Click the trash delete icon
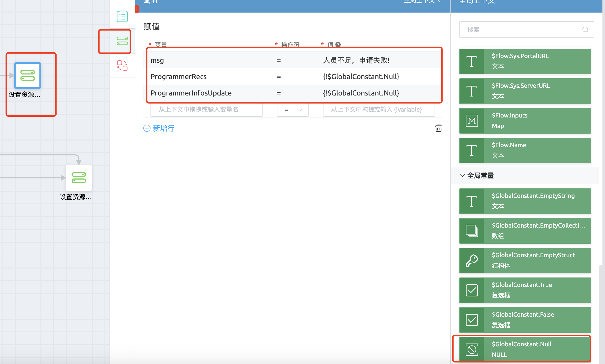Screen dimensions: 605x364 click(x=438, y=128)
